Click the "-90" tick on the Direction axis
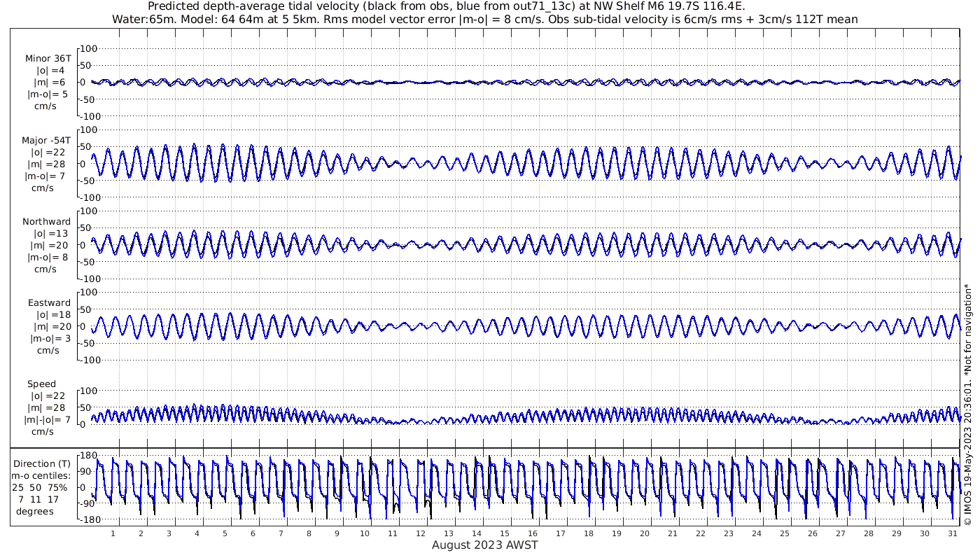The height and width of the screenshot is (560, 980). tap(87, 503)
